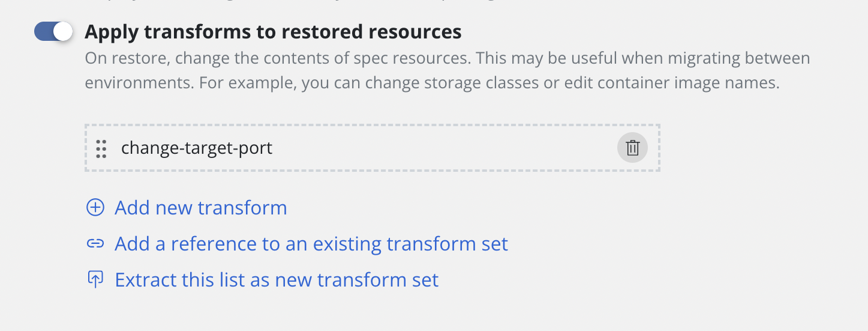Delete the change-target-port transform with the trash icon

point(632,148)
